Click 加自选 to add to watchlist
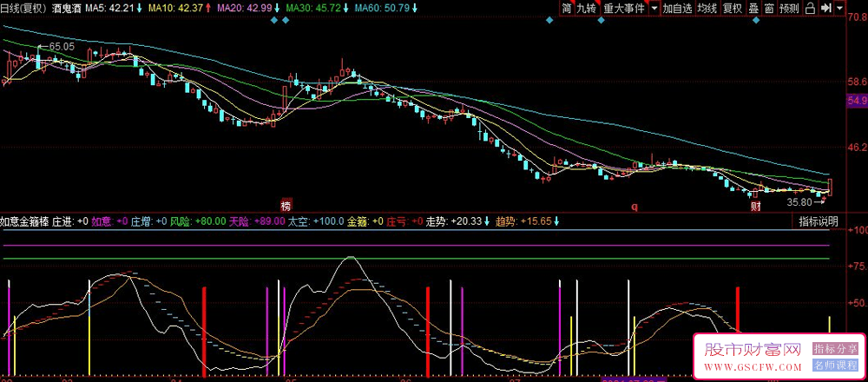 (677, 8)
